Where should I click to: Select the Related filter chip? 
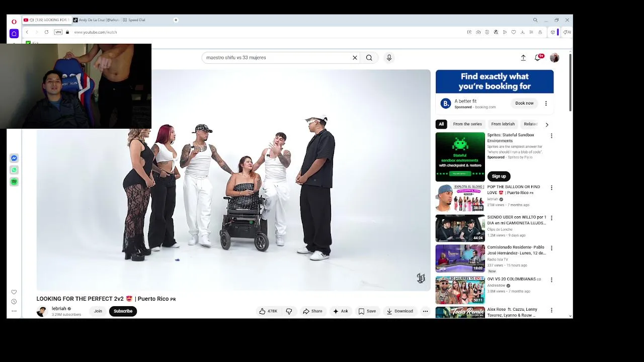click(x=530, y=124)
